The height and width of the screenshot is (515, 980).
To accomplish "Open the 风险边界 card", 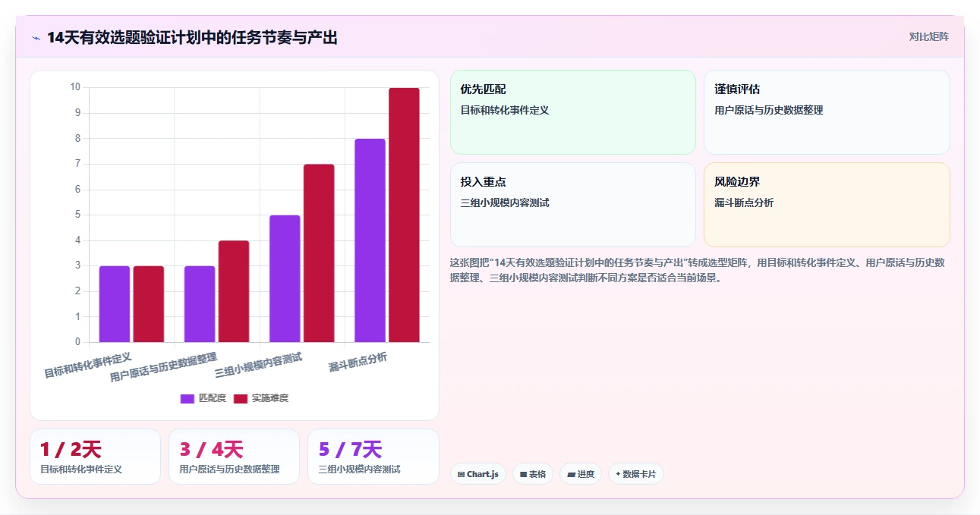I will pos(827,205).
